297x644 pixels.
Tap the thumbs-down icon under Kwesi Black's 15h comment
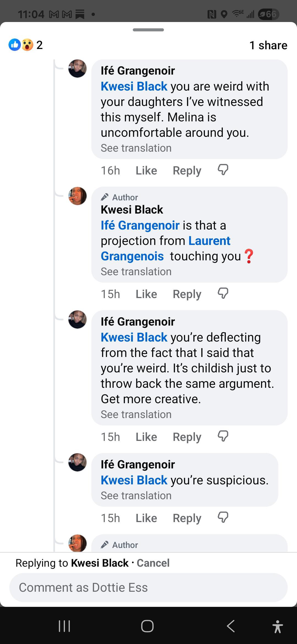223,293
